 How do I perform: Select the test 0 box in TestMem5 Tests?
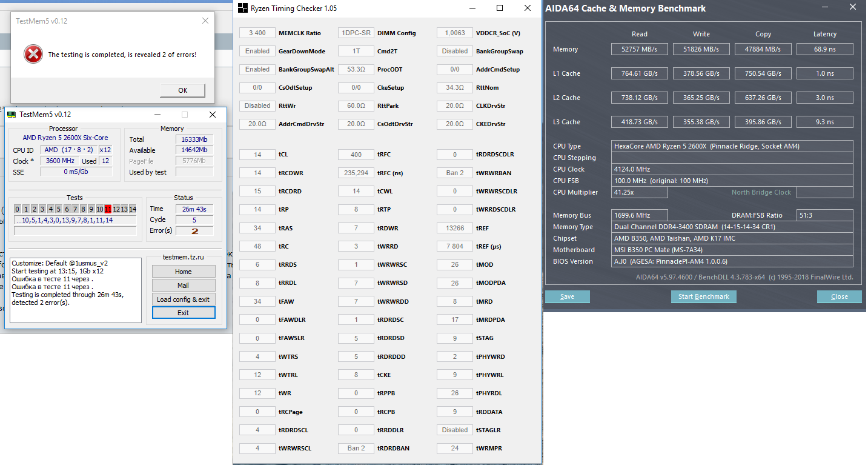coord(18,209)
